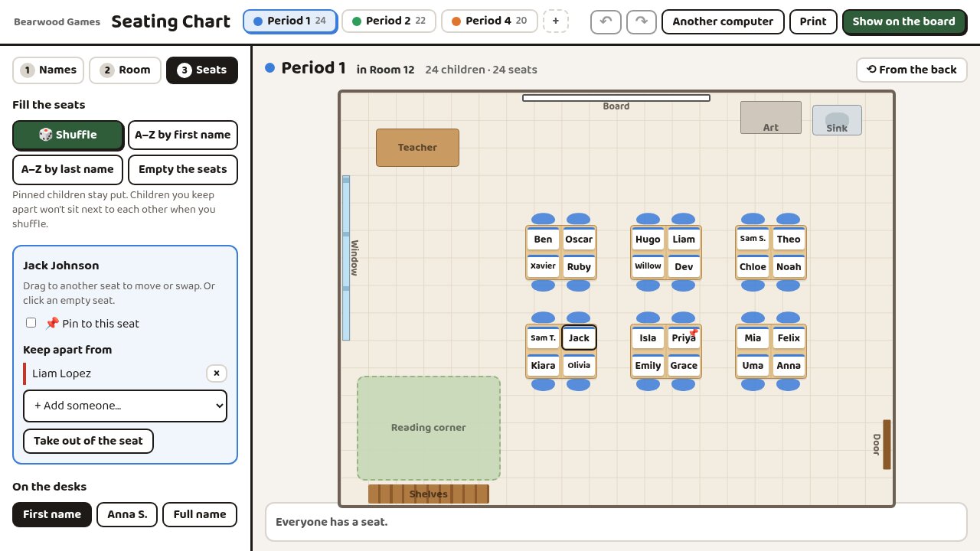Click the undo arrow button
The height and width of the screenshot is (551, 980).
pos(606,21)
